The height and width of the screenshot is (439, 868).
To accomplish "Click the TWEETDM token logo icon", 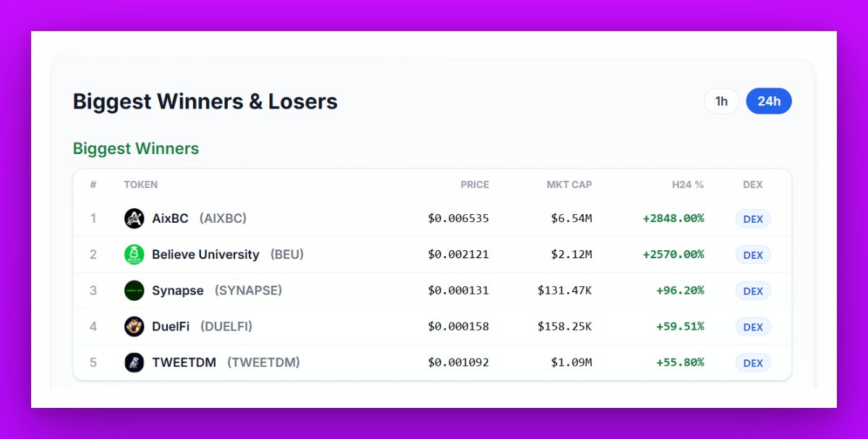I will pos(134,362).
